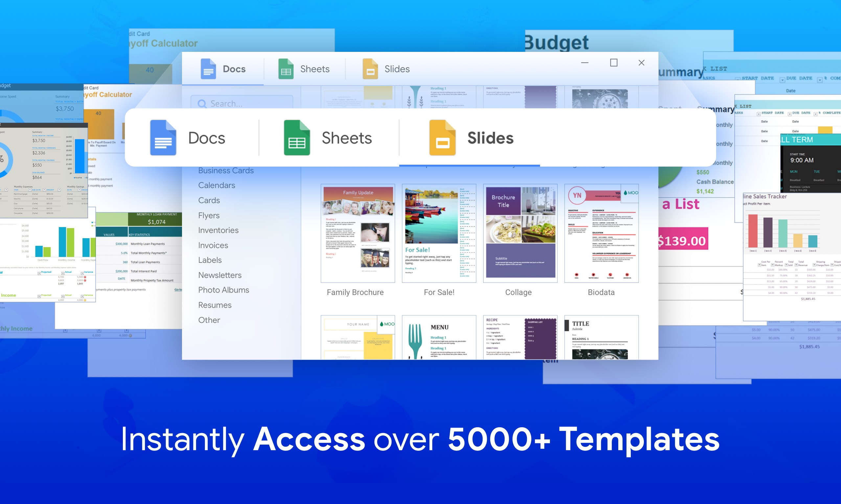This screenshot has height=504, width=841.
Task: Open the Business Cards category
Action: pos(226,170)
